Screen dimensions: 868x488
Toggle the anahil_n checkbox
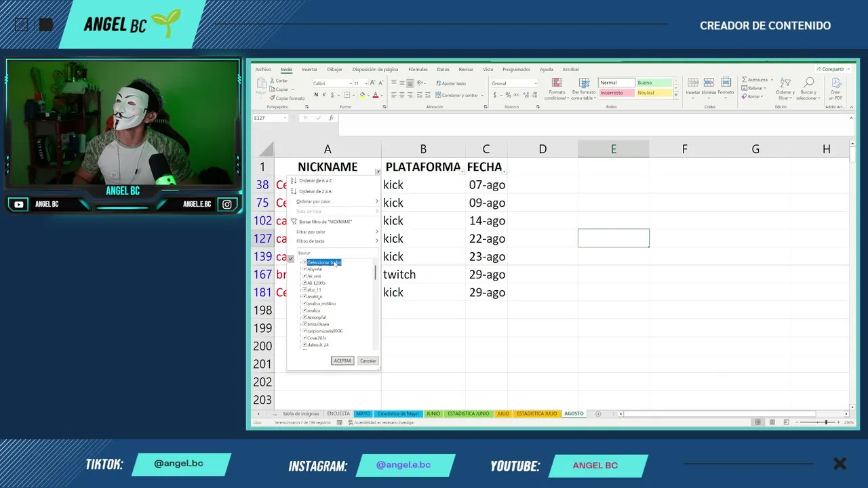point(304,297)
